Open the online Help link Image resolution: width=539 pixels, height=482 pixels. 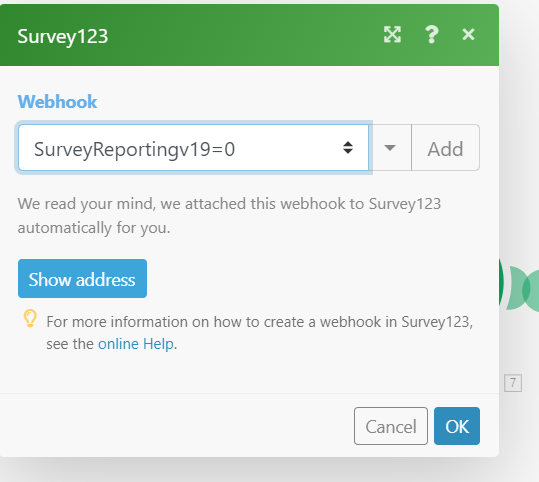click(x=136, y=344)
